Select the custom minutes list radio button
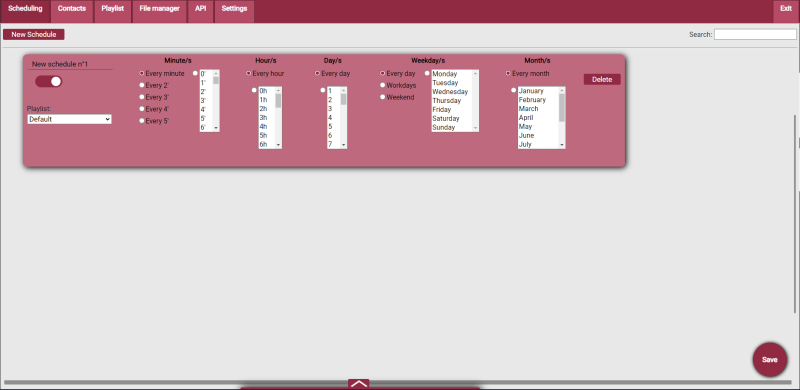 [195, 74]
